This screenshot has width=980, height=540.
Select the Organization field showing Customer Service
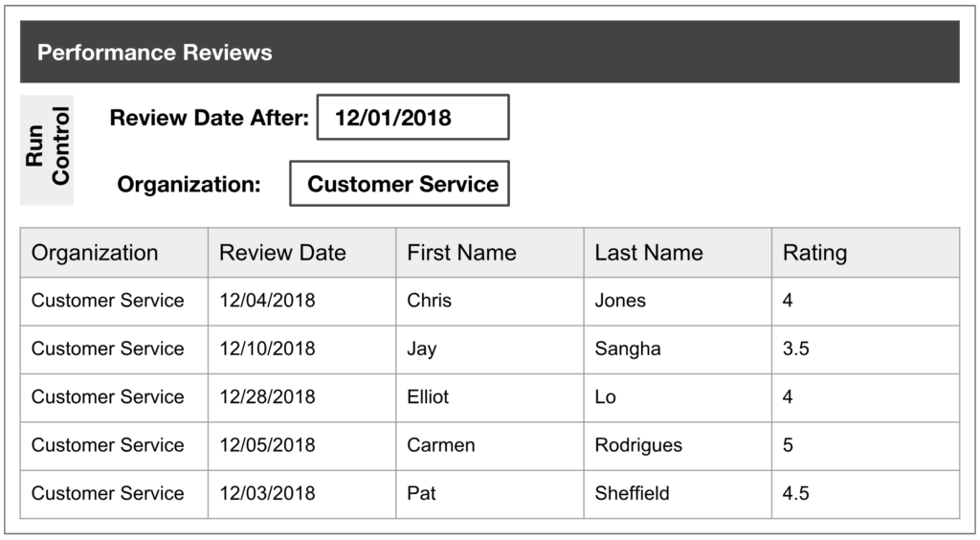click(399, 183)
